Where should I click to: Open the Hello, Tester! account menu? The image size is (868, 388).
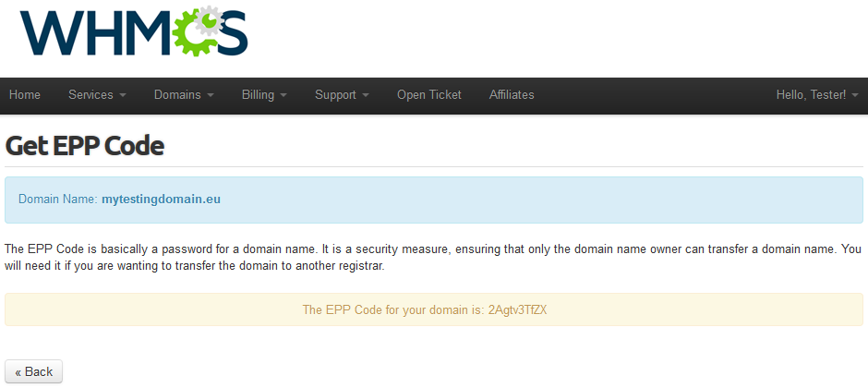tap(817, 94)
